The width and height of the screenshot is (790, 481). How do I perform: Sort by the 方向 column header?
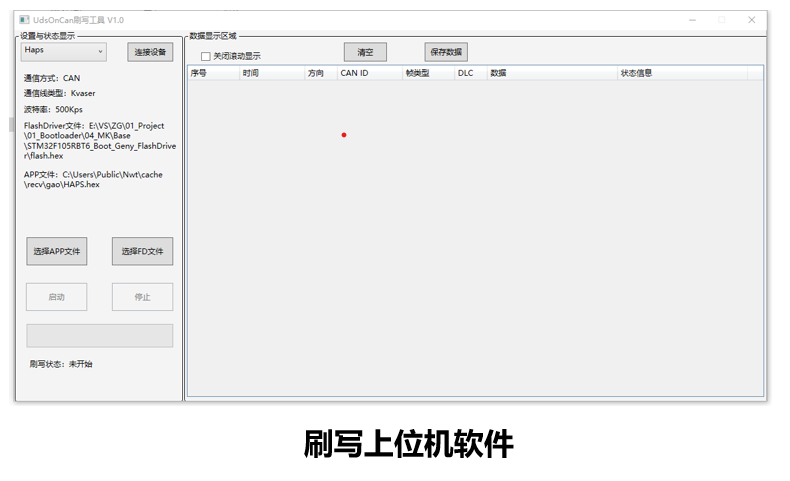click(321, 73)
